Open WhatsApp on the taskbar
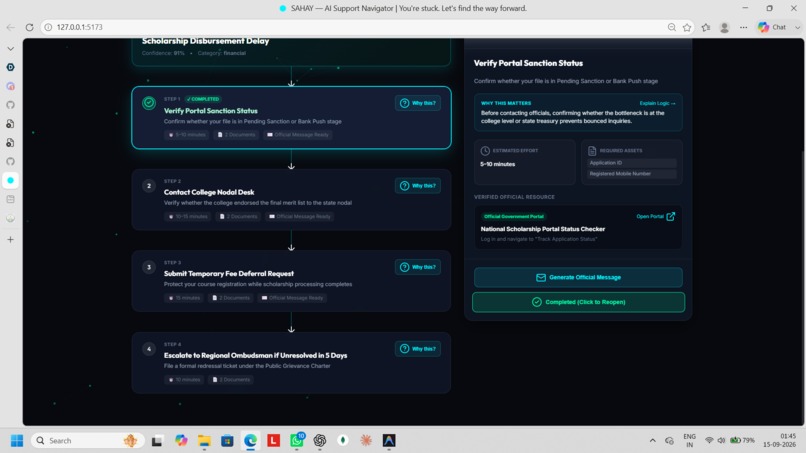 coord(297,440)
